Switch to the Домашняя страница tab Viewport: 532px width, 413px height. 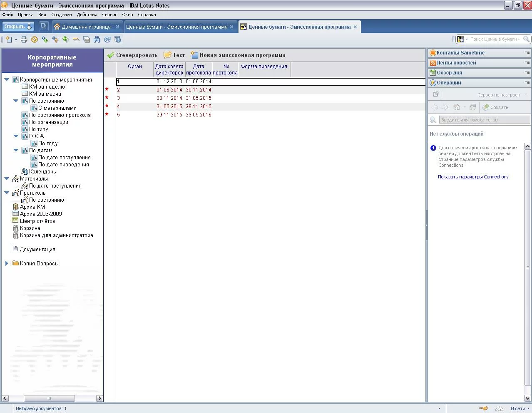pos(86,27)
